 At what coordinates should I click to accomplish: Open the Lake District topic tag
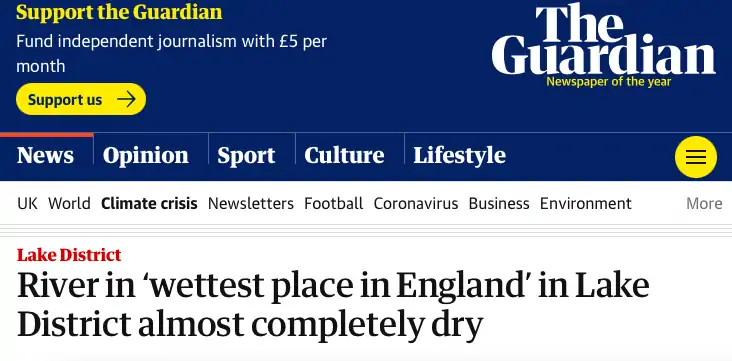coord(69,255)
